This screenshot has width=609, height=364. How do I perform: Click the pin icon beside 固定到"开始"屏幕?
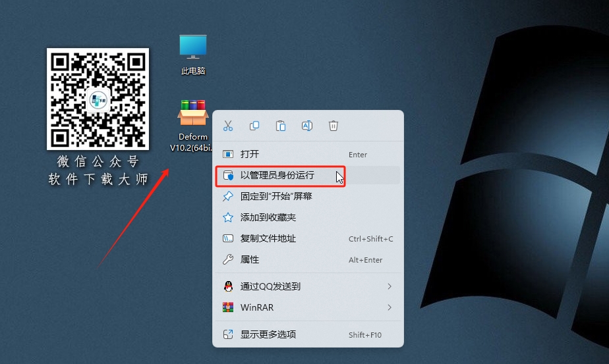click(228, 196)
